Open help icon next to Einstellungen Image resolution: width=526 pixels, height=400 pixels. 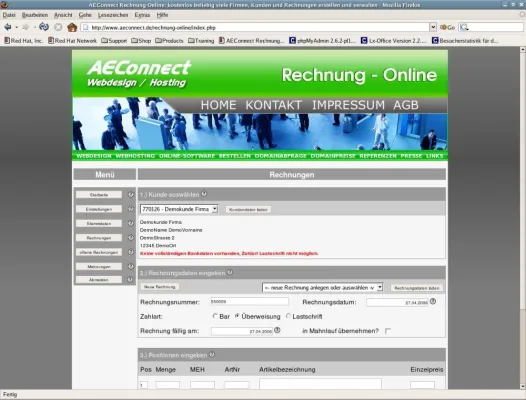(x=131, y=209)
